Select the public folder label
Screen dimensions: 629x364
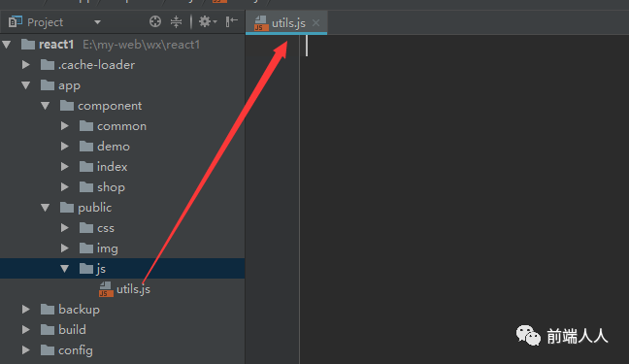click(x=95, y=208)
